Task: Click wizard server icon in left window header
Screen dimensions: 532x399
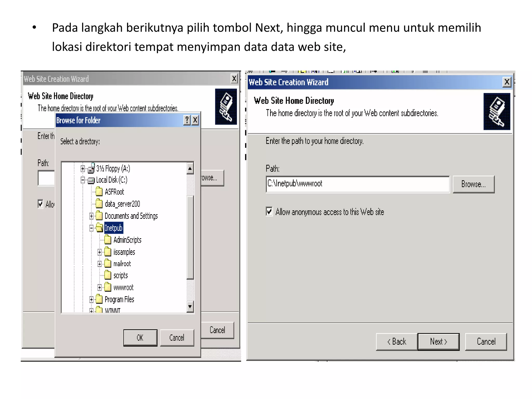Action: click(x=226, y=107)
